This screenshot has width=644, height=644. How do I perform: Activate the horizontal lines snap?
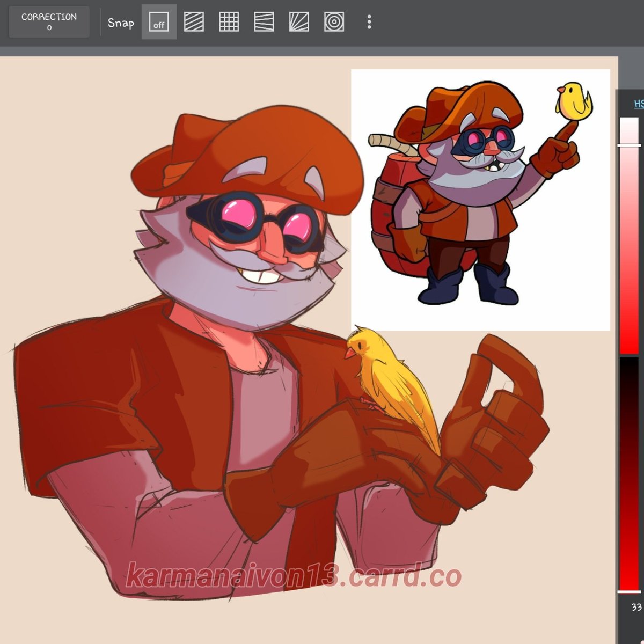(x=264, y=22)
